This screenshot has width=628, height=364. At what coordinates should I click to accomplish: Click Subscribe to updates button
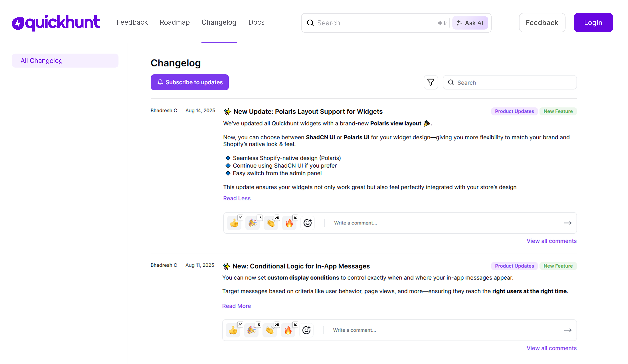(x=190, y=82)
